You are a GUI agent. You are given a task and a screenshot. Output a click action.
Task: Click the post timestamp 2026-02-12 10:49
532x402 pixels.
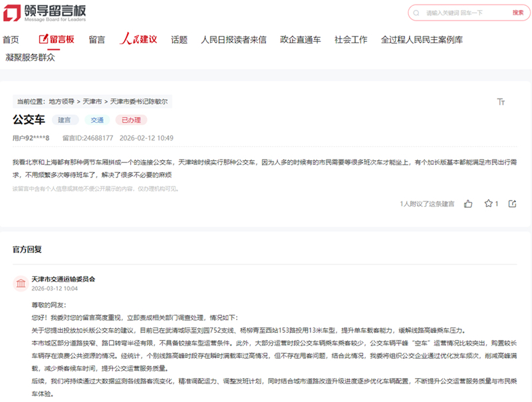pyautogui.click(x=146, y=138)
